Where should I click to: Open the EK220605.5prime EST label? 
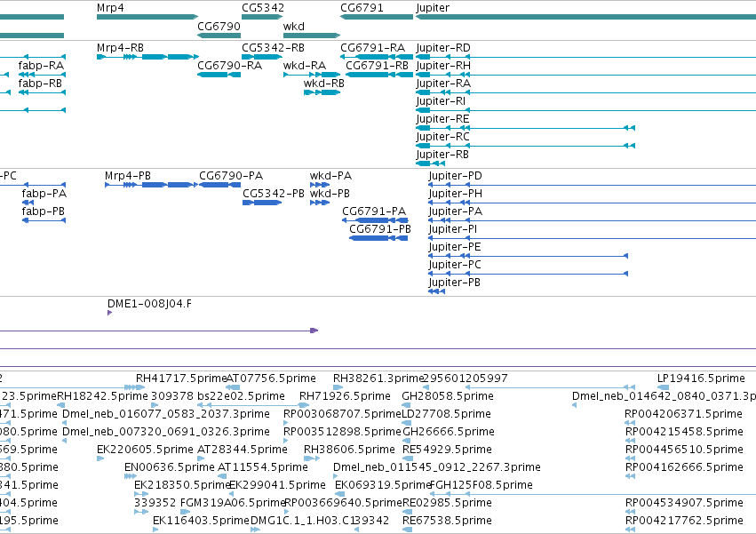pyautogui.click(x=145, y=450)
